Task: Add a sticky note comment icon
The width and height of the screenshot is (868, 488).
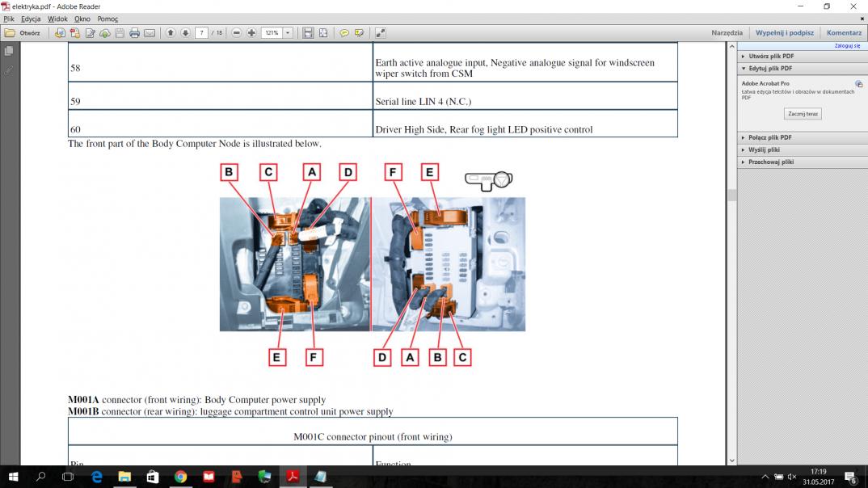Action: (344, 33)
